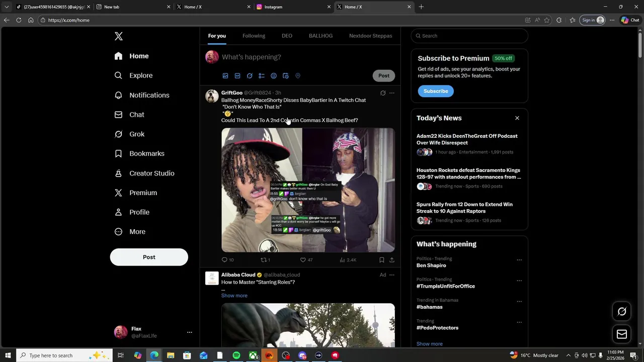Open account menu next to Flax
This screenshot has height=362, width=644.
coord(190,332)
